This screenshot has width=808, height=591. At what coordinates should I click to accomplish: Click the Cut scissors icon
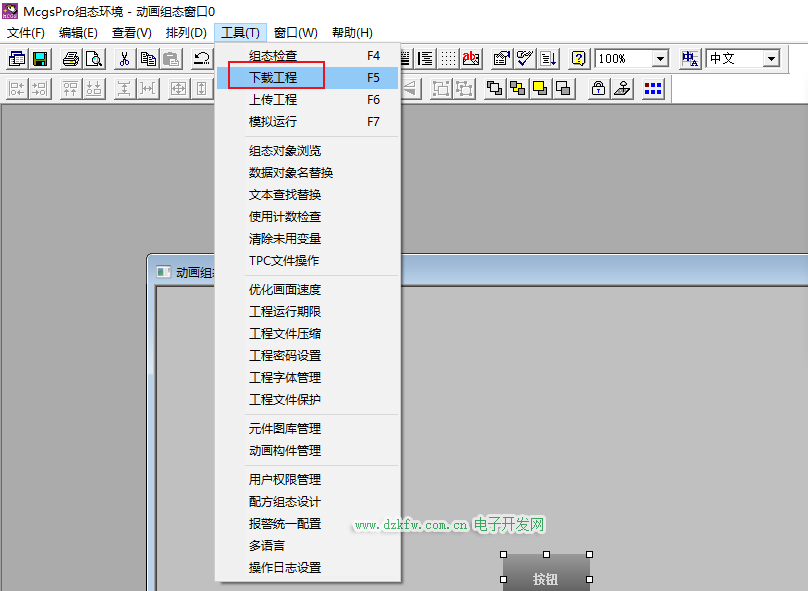(125, 59)
